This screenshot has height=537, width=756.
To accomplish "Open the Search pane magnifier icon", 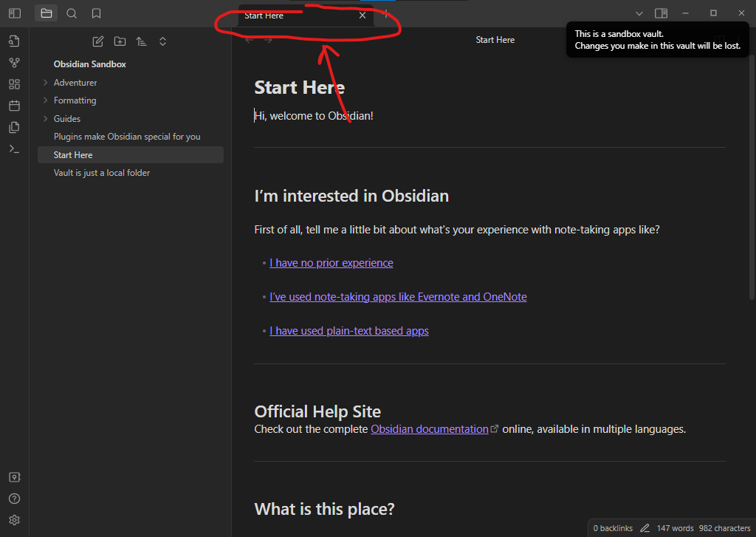I will 71,13.
